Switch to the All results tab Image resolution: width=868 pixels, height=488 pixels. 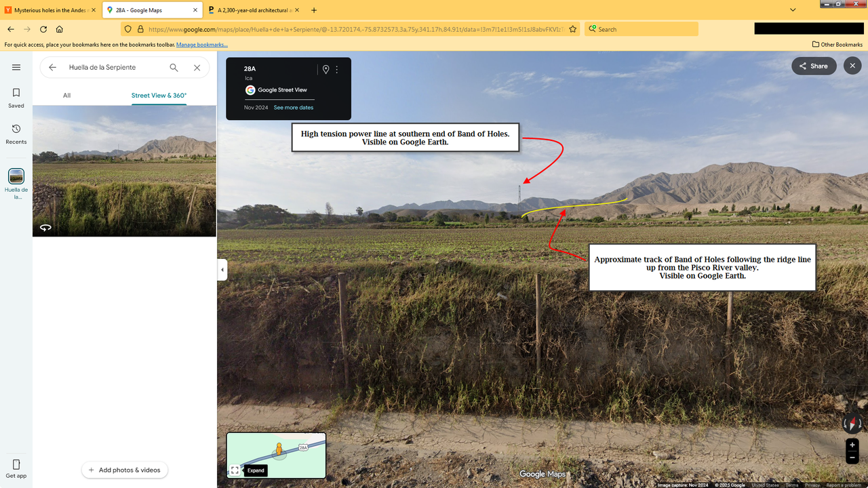coord(66,95)
